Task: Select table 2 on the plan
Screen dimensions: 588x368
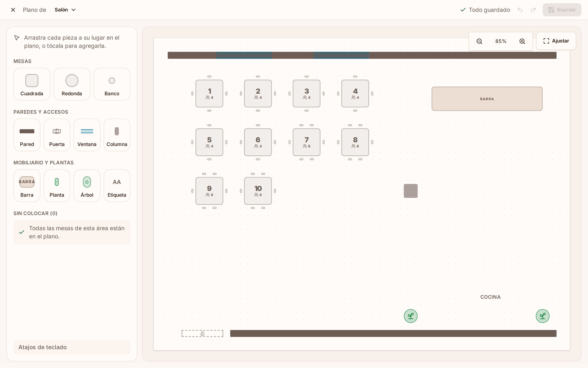Action: coord(258,93)
